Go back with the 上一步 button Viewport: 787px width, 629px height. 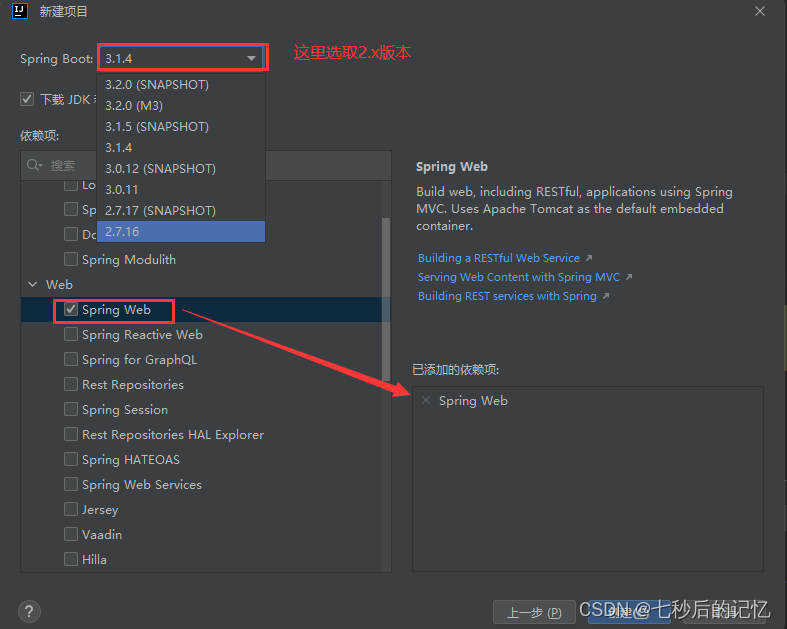pos(534,612)
